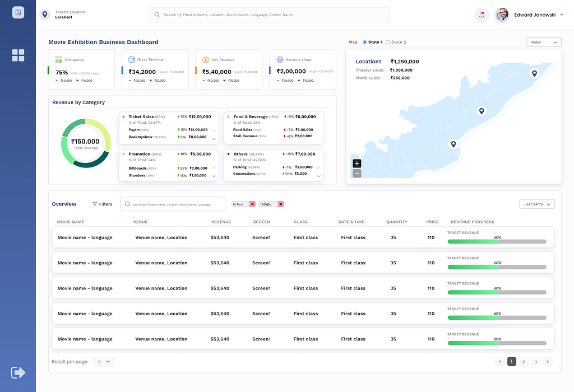Select the State 2 radio button

pos(388,42)
